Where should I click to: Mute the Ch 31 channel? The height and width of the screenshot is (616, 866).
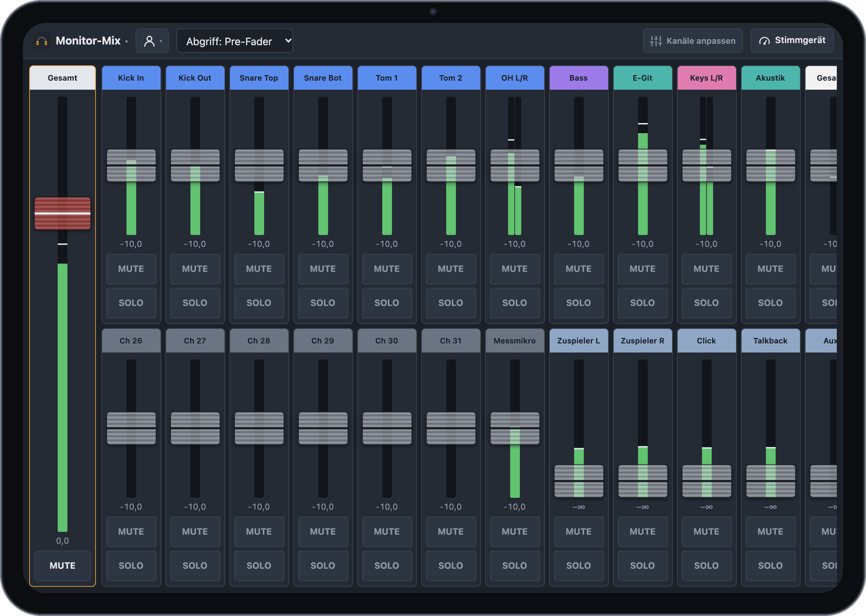point(451,532)
